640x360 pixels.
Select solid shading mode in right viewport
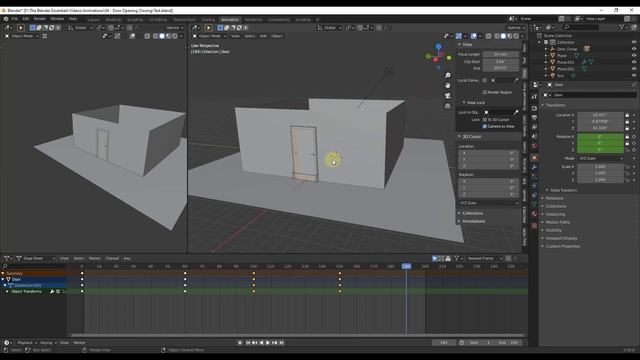pyautogui.click(x=503, y=36)
